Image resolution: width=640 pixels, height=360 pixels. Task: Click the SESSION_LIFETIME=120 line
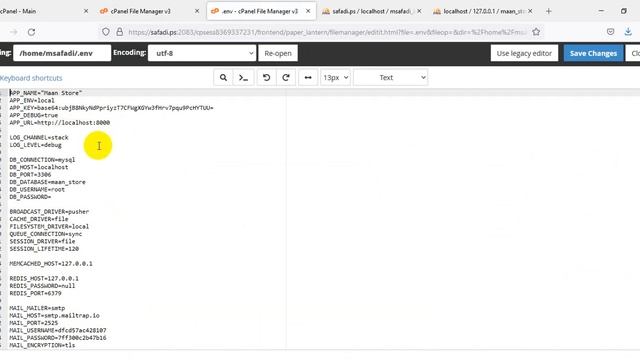click(44, 249)
